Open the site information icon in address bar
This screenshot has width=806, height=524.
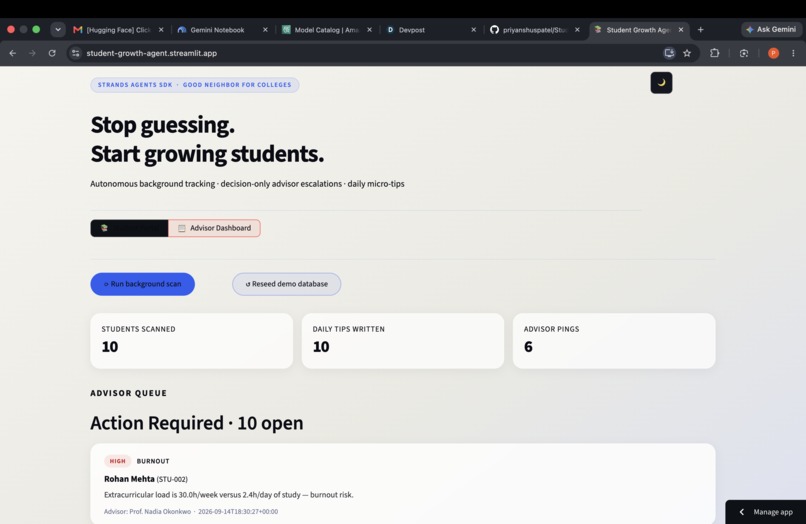coord(76,53)
